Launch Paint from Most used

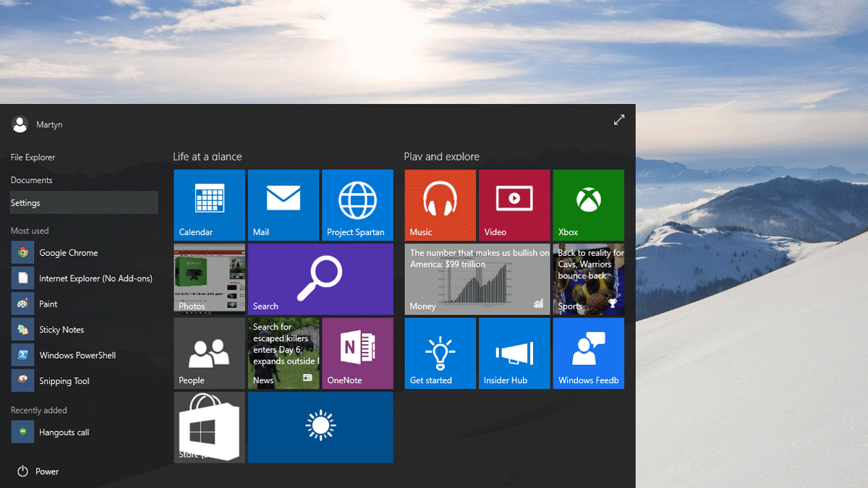coord(84,304)
